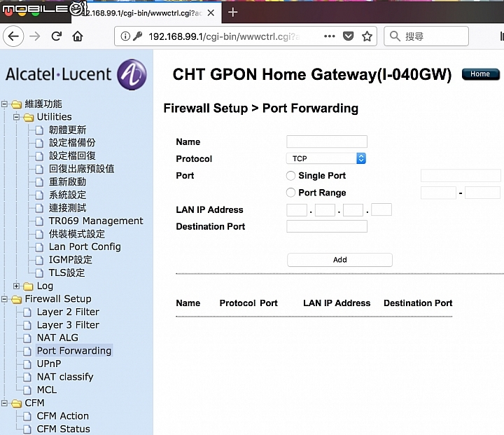Image resolution: width=504 pixels, height=435 pixels.
Task: Open TR069 Management page
Action: click(x=96, y=221)
